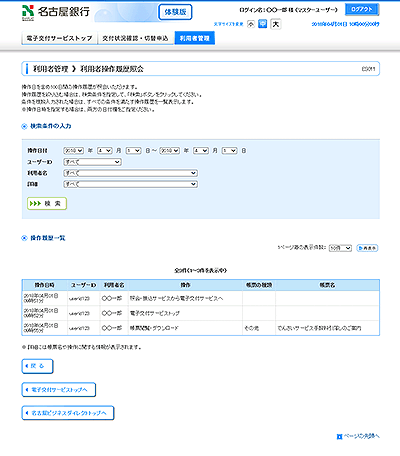Click the circle icon next to 操作履歴一覧
Image resolution: width=400 pixels, height=456 pixels.
pos(24,238)
